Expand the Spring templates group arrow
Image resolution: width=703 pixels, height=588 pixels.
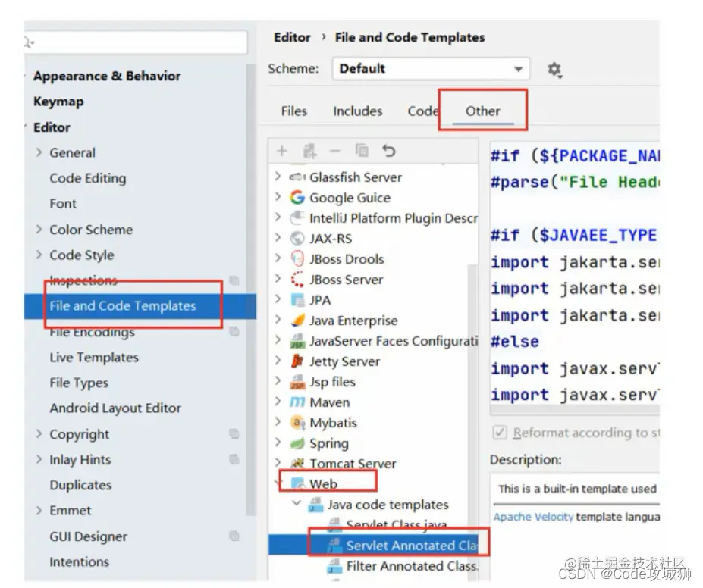click(278, 443)
